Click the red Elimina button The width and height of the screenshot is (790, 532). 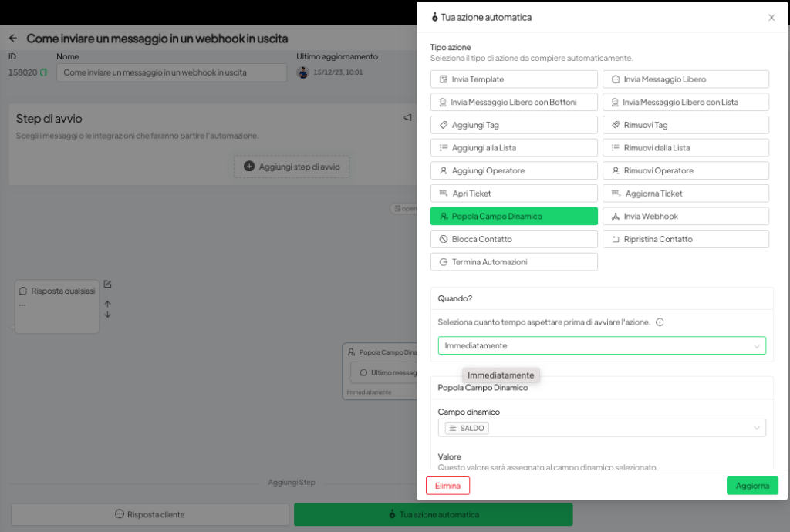click(447, 486)
